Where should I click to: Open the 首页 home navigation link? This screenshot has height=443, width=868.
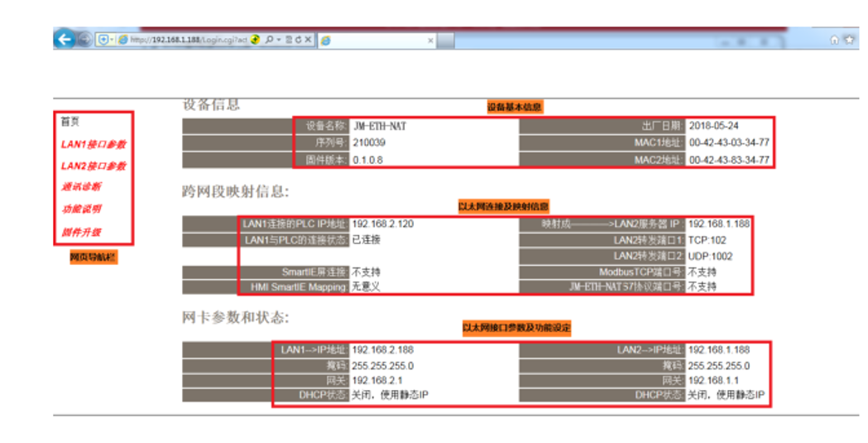tap(70, 122)
